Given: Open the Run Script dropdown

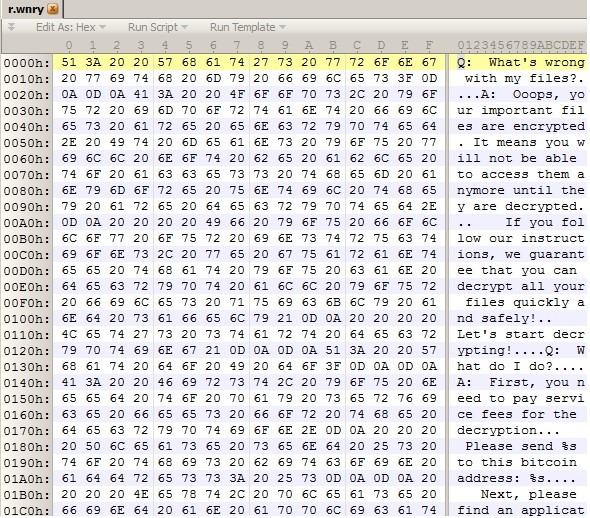Looking at the screenshot, I should point(157,27).
